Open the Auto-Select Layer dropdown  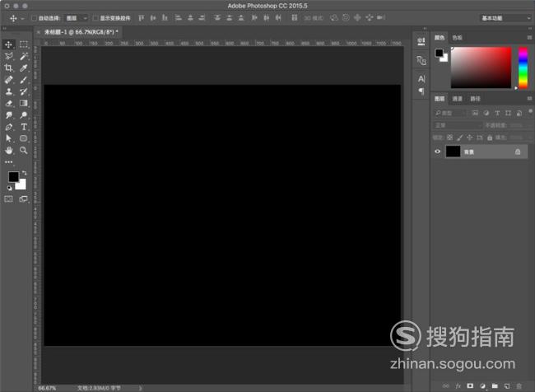pyautogui.click(x=77, y=18)
